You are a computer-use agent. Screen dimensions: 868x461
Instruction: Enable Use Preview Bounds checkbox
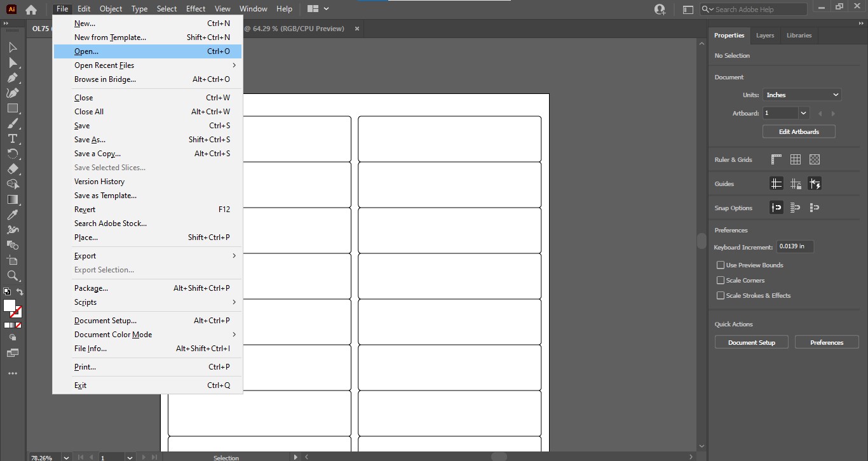point(721,265)
